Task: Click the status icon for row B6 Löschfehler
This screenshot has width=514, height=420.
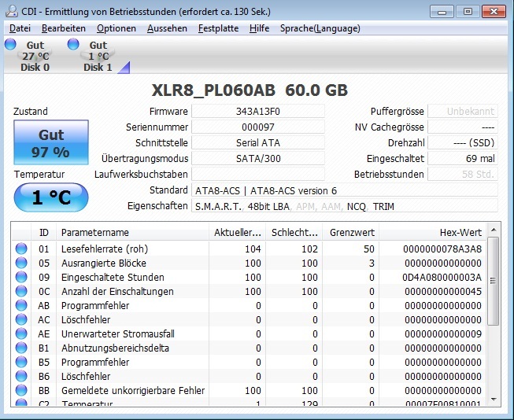Action: [x=21, y=376]
